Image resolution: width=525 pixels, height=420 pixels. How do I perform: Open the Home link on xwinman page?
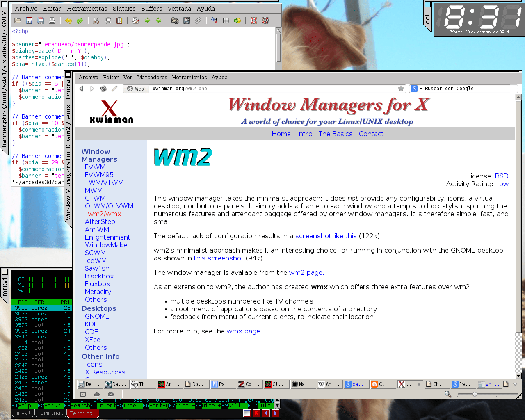point(281,134)
